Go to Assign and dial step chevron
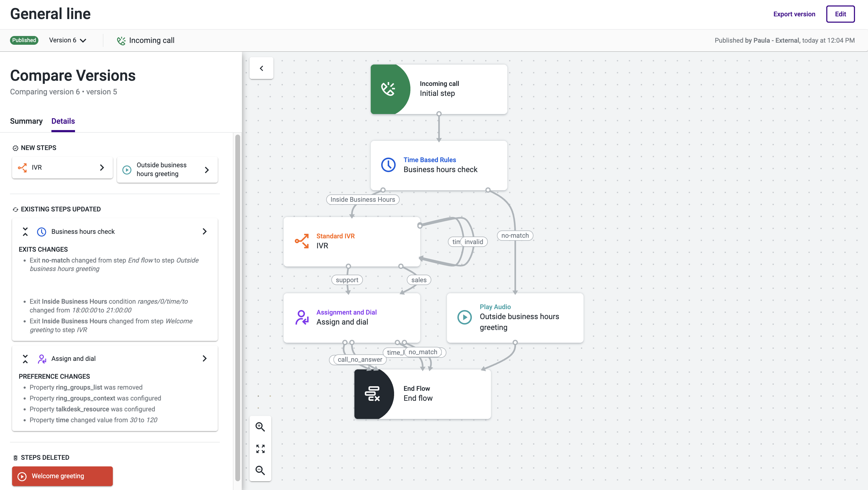This screenshot has width=868, height=490. click(204, 358)
